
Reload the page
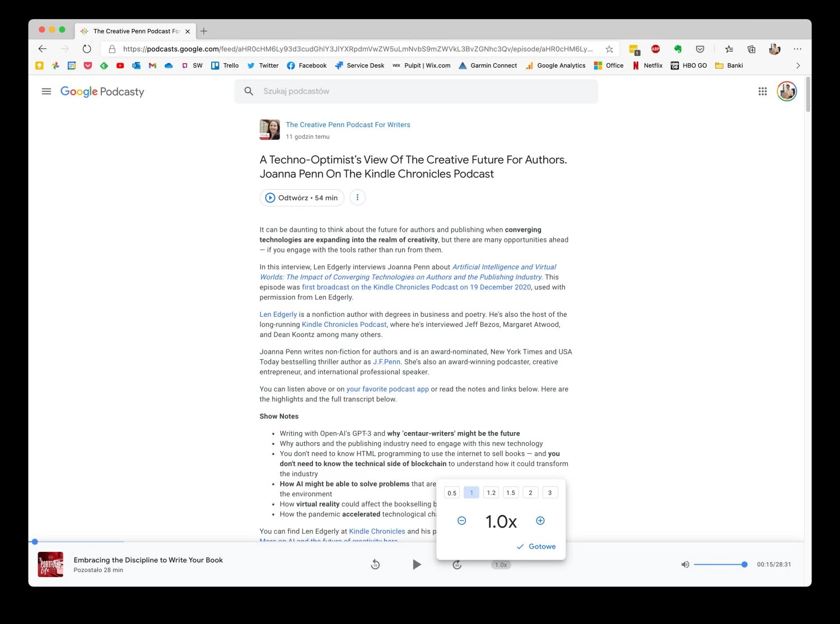87,49
